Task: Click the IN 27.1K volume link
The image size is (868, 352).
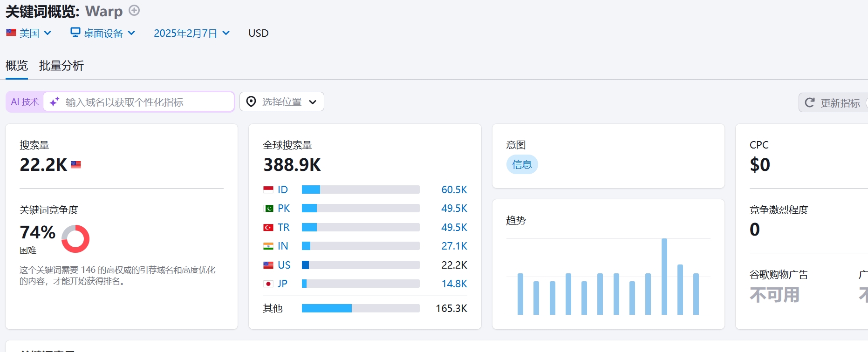Action: point(454,246)
